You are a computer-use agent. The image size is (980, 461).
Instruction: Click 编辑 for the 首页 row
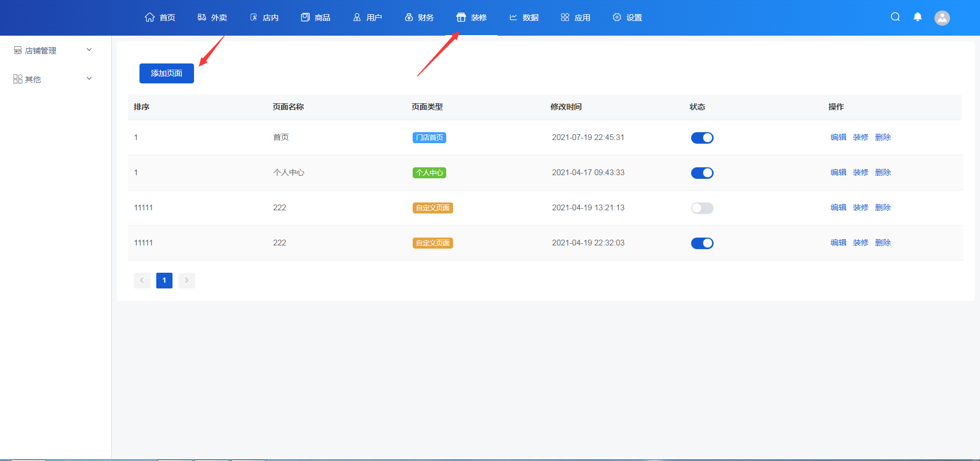[838, 137]
